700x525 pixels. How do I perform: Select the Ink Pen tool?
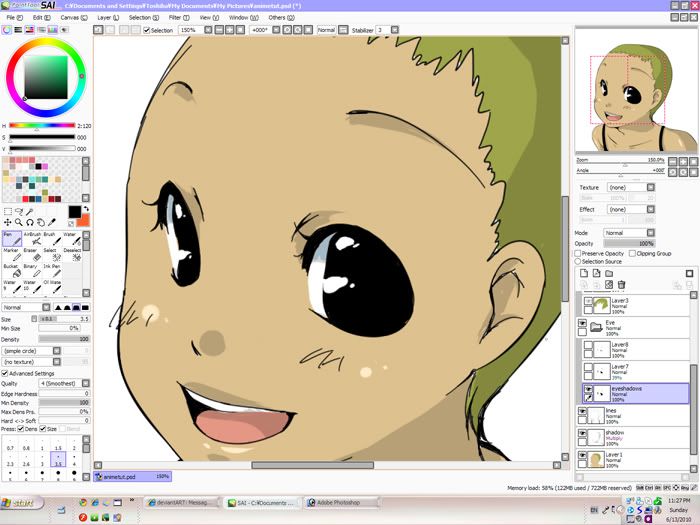pyautogui.click(x=52, y=271)
